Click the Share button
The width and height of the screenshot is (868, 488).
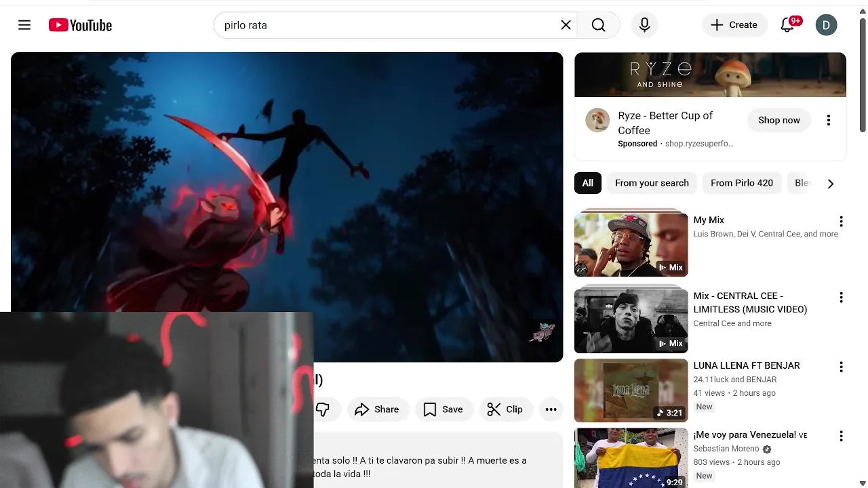pos(377,409)
